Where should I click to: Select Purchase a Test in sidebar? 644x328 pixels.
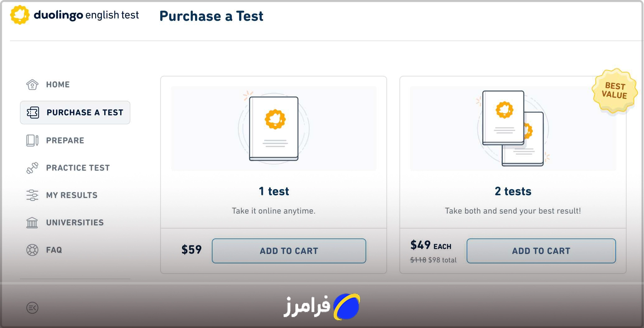coord(85,113)
